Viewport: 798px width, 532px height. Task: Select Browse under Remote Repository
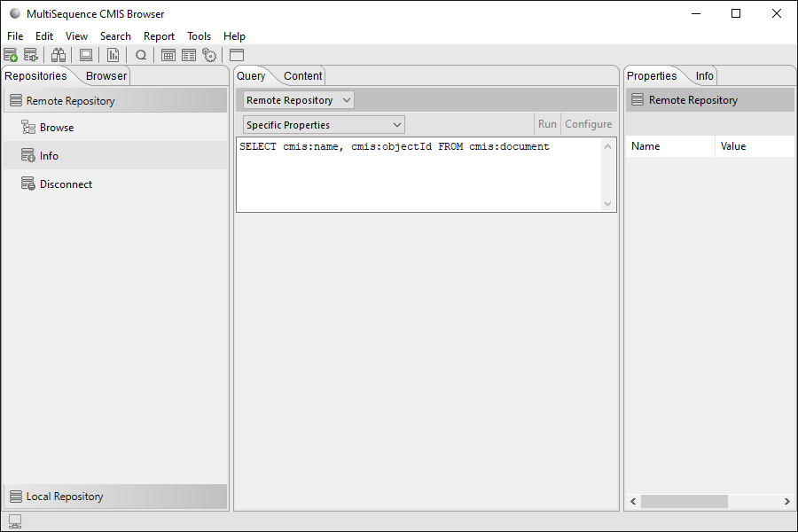(x=115, y=128)
